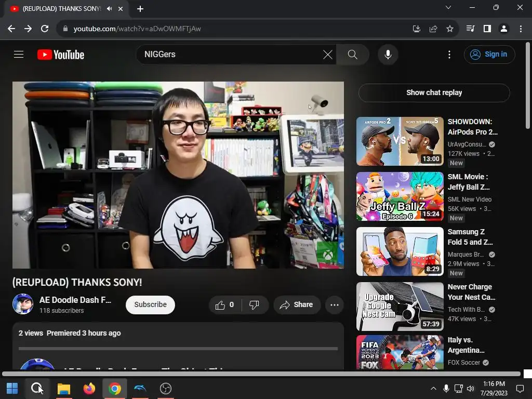Open Windows taskbar search
The height and width of the screenshot is (399, 532).
pyautogui.click(x=37, y=388)
